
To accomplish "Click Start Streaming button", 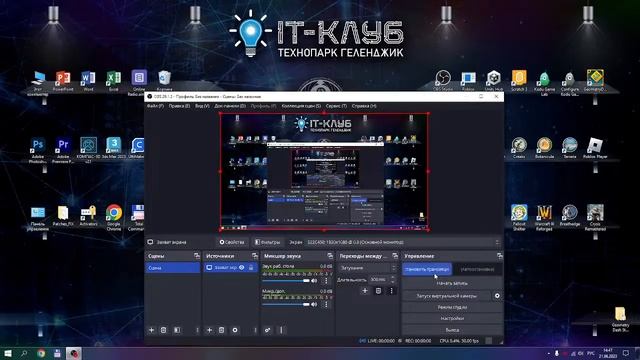I will coord(427,269).
